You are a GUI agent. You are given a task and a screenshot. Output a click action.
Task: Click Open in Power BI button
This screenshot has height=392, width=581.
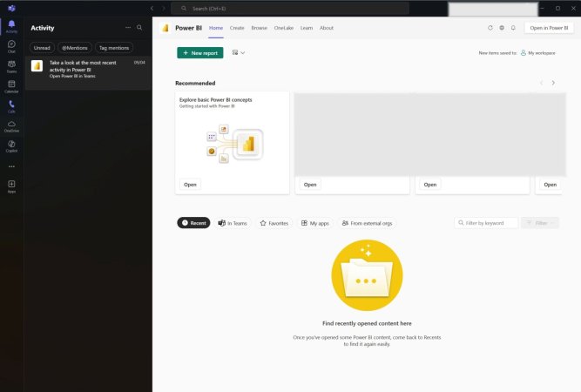549,28
